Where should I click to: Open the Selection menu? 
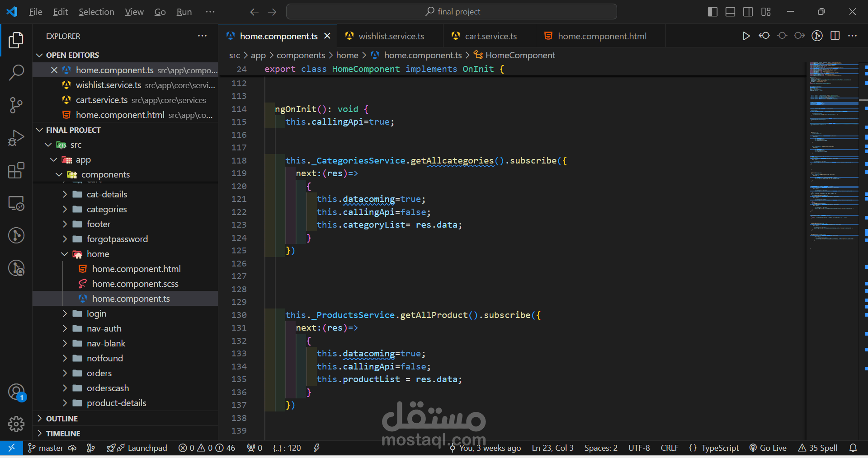click(x=96, y=12)
